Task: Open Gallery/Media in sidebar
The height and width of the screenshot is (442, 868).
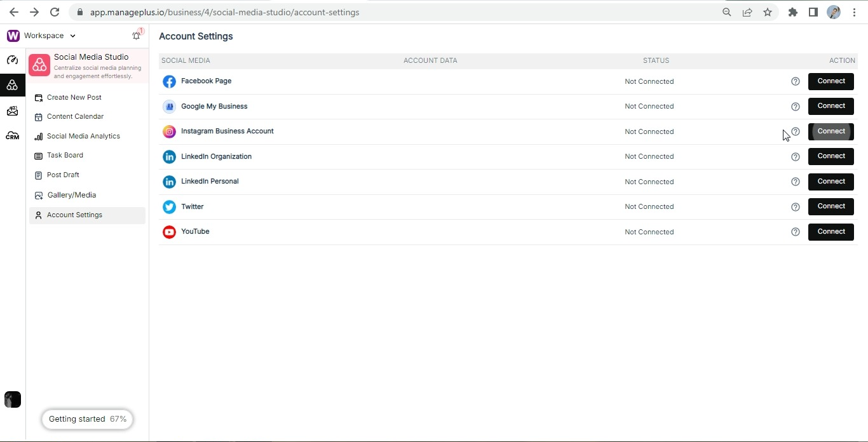Action: 87,195
